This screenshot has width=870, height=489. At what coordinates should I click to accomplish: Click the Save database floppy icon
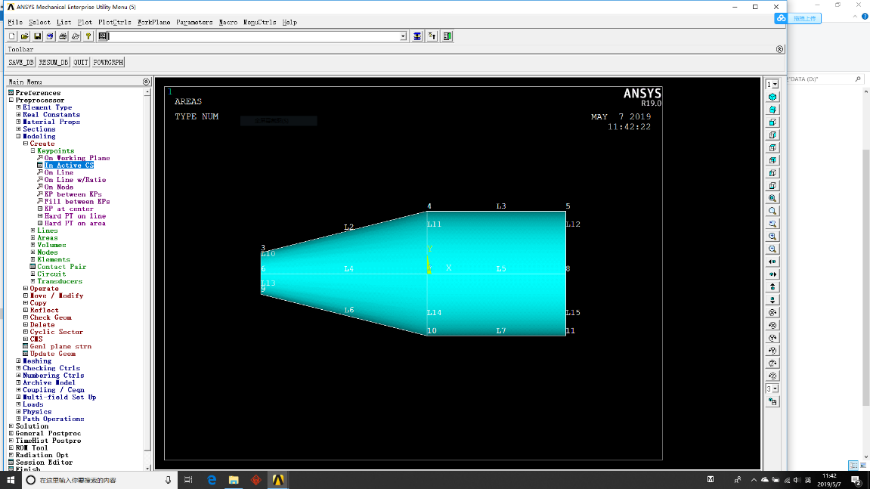37,36
